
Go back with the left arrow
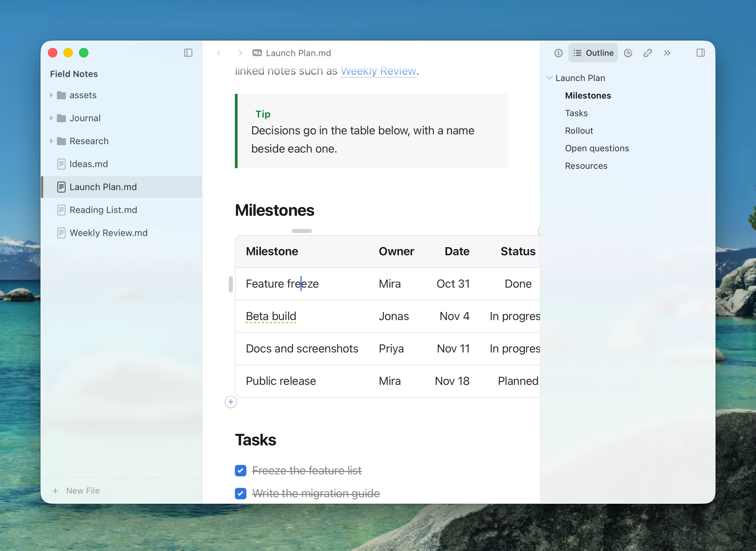coord(219,53)
